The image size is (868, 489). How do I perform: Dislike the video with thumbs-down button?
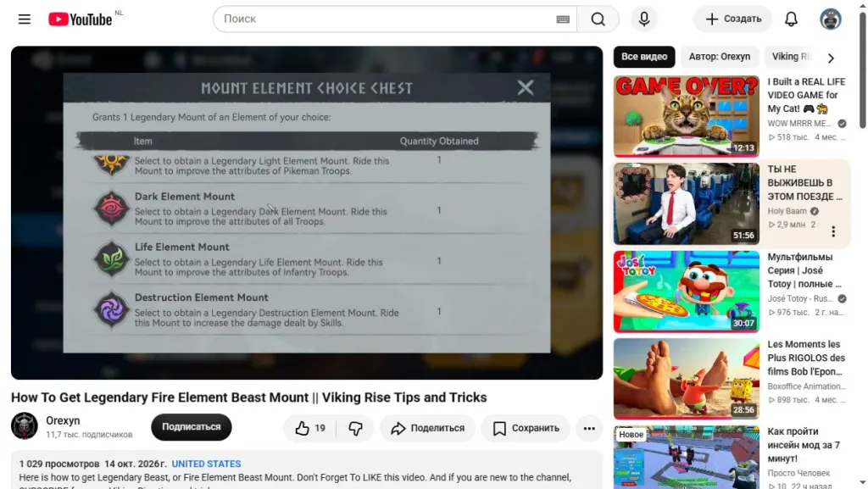[355, 428]
